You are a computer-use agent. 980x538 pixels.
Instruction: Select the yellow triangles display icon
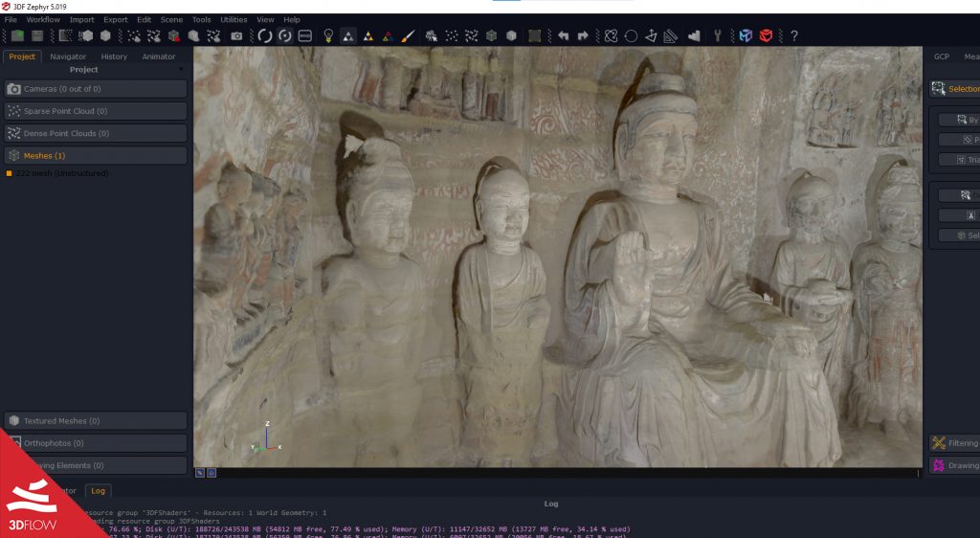[x=368, y=36]
